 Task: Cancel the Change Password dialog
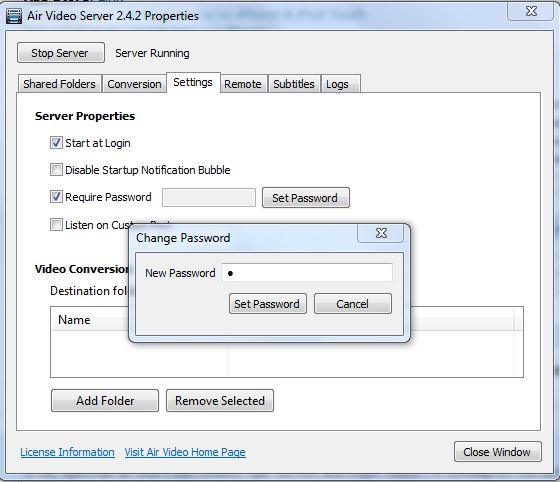[x=353, y=304]
